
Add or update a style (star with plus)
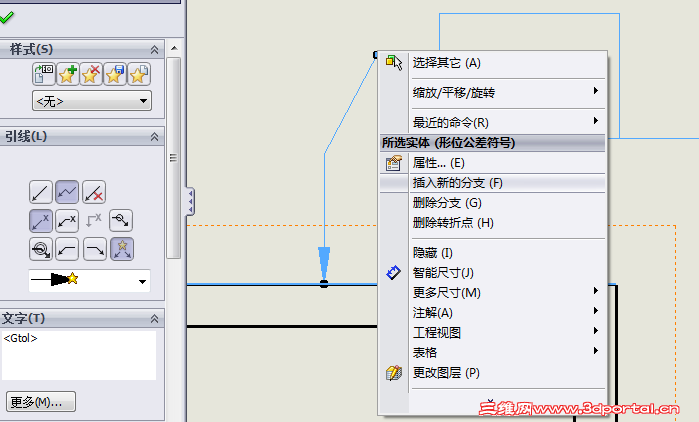[67, 74]
